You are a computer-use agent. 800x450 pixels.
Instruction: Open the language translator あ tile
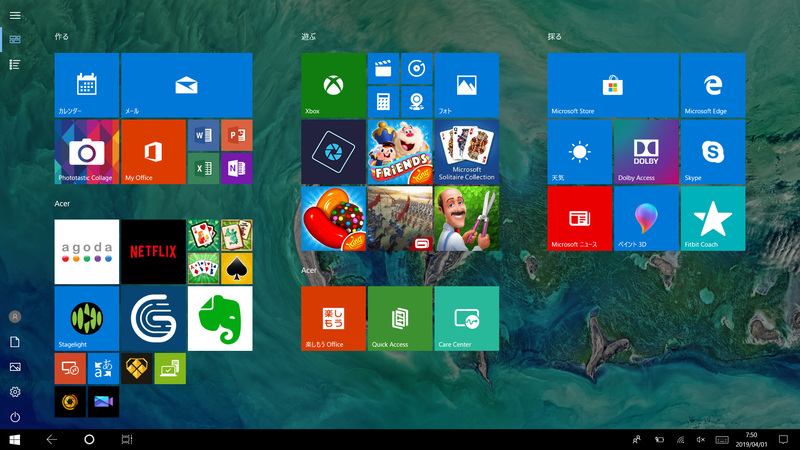click(x=104, y=368)
